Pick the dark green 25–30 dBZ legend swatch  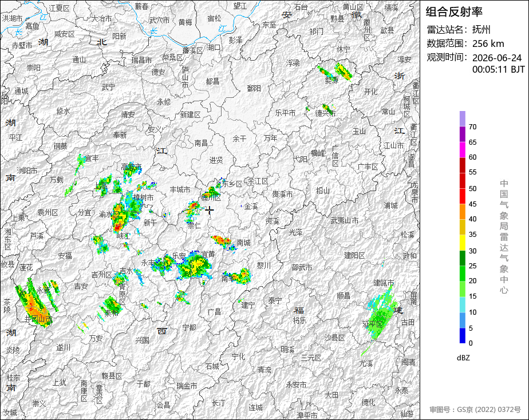[463, 258]
